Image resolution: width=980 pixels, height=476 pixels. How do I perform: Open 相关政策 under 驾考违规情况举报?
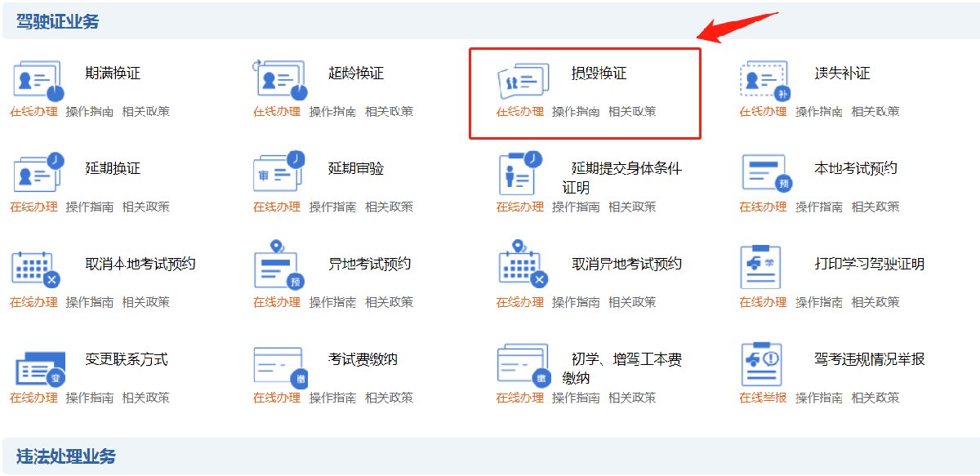tap(875, 398)
